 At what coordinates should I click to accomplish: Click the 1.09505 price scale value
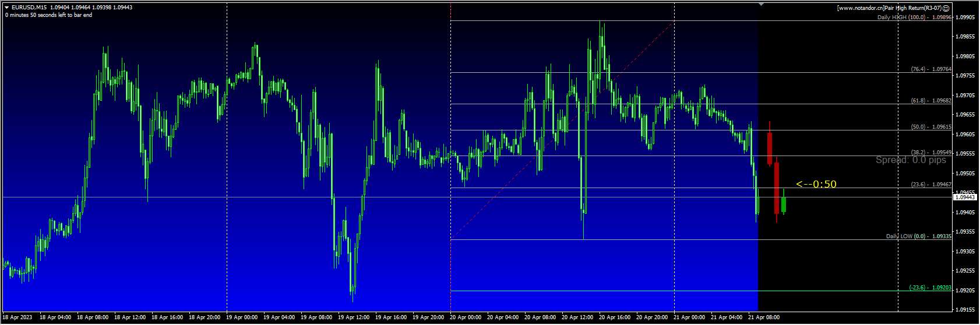(965, 174)
